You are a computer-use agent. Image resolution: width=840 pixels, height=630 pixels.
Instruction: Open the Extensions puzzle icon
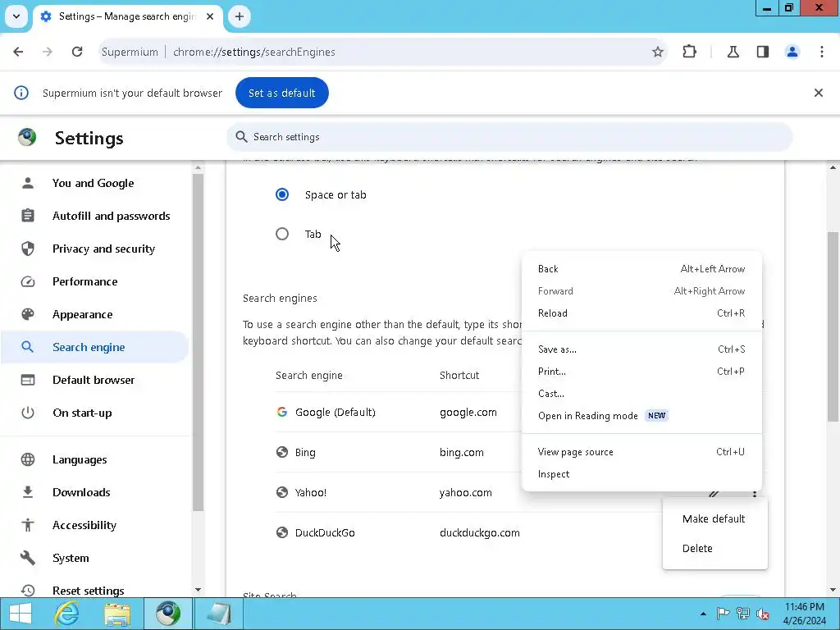click(x=689, y=52)
